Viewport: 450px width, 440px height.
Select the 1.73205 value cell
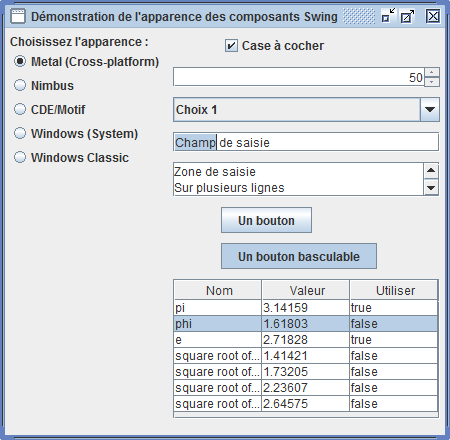coord(306,372)
